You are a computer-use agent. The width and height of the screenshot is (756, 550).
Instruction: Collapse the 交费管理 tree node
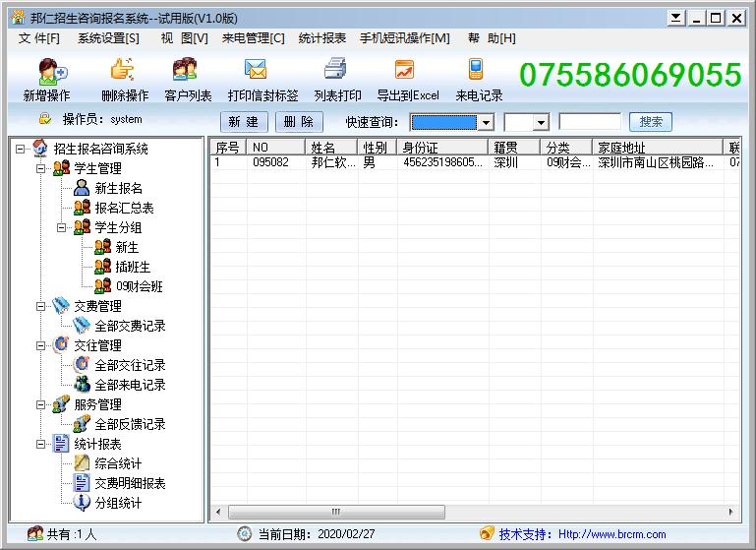pyautogui.click(x=41, y=306)
